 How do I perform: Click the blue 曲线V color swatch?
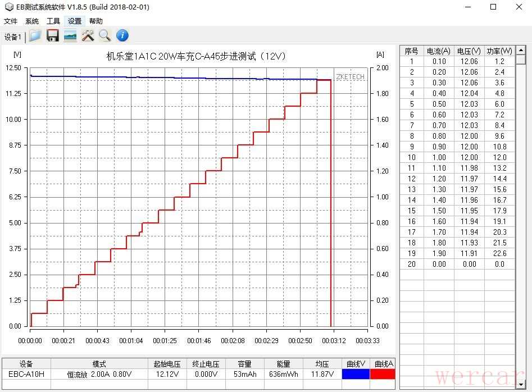(x=356, y=374)
